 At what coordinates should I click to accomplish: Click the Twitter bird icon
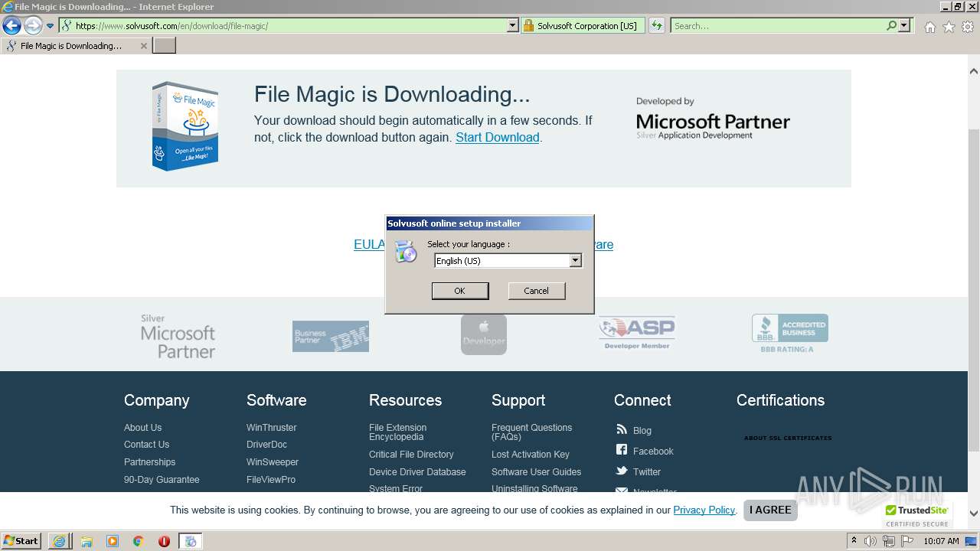622,471
